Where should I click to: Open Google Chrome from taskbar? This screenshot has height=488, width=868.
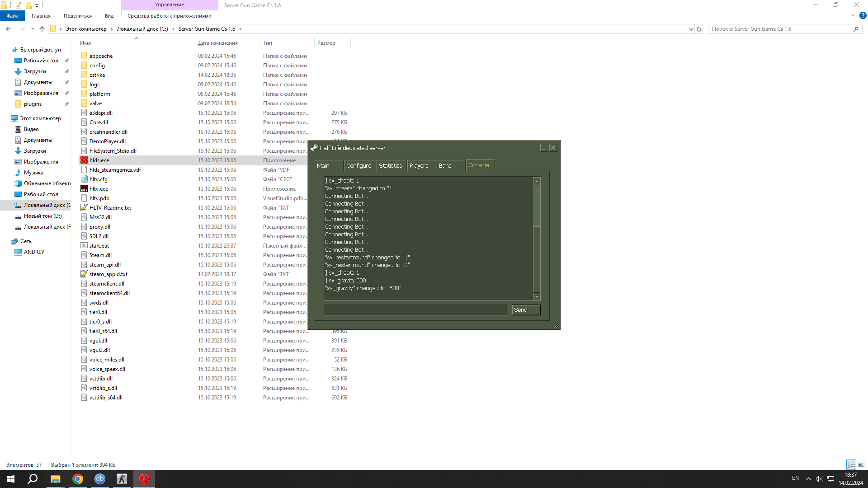pyautogui.click(x=78, y=479)
